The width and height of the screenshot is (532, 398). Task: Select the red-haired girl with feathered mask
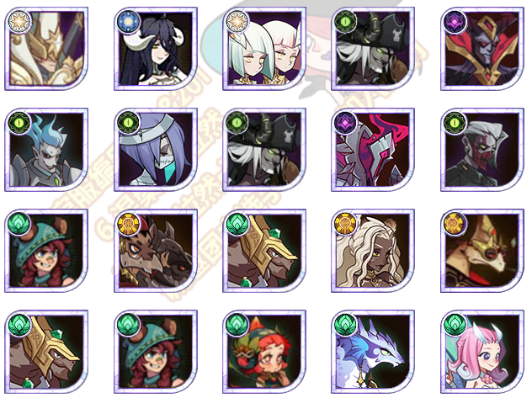point(264,352)
